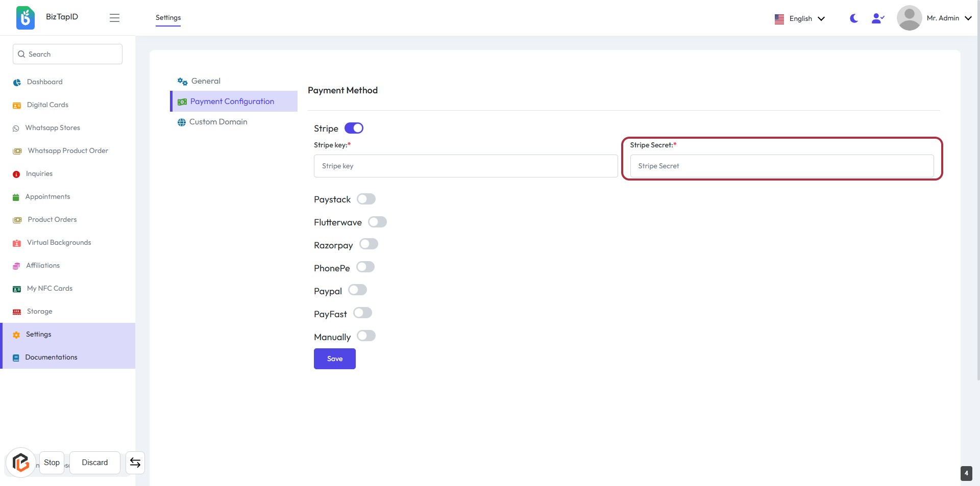This screenshot has height=486, width=980.
Task: Open My NFC Cards in sidebar
Action: [50, 289]
